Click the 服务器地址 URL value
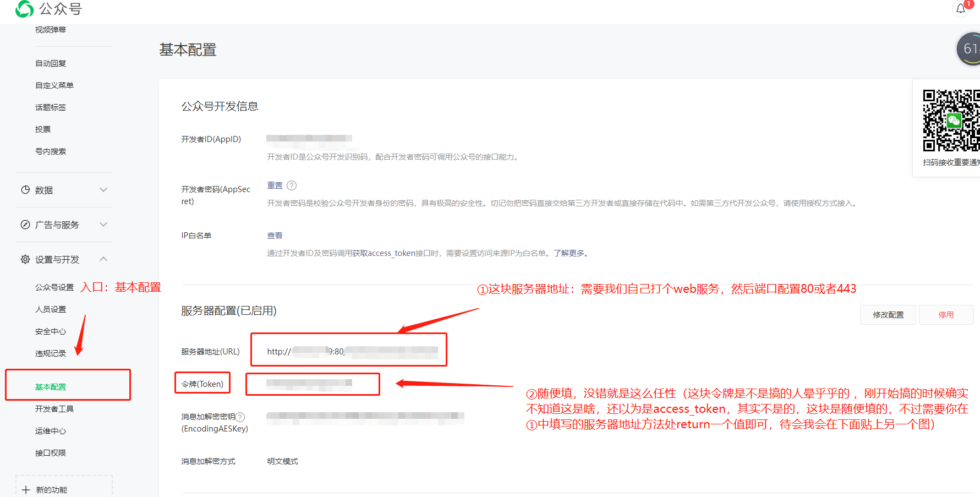 (x=353, y=351)
